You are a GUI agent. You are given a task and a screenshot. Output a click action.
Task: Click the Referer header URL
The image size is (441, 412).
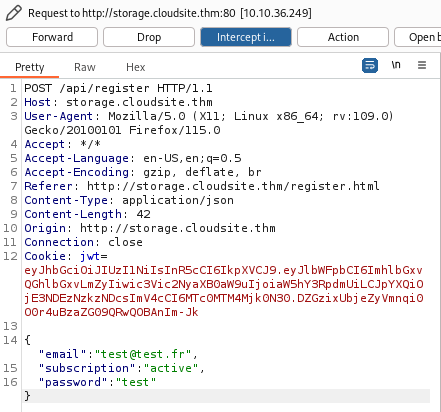tap(233, 186)
